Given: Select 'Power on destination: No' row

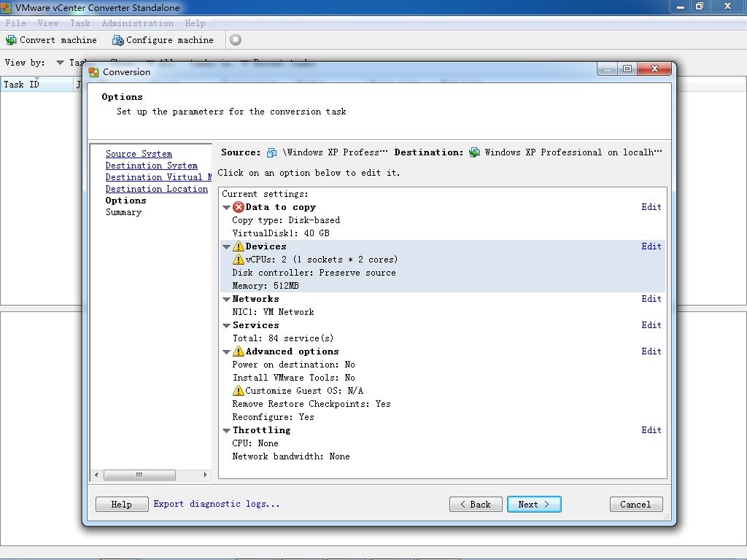Looking at the screenshot, I should tap(293, 365).
